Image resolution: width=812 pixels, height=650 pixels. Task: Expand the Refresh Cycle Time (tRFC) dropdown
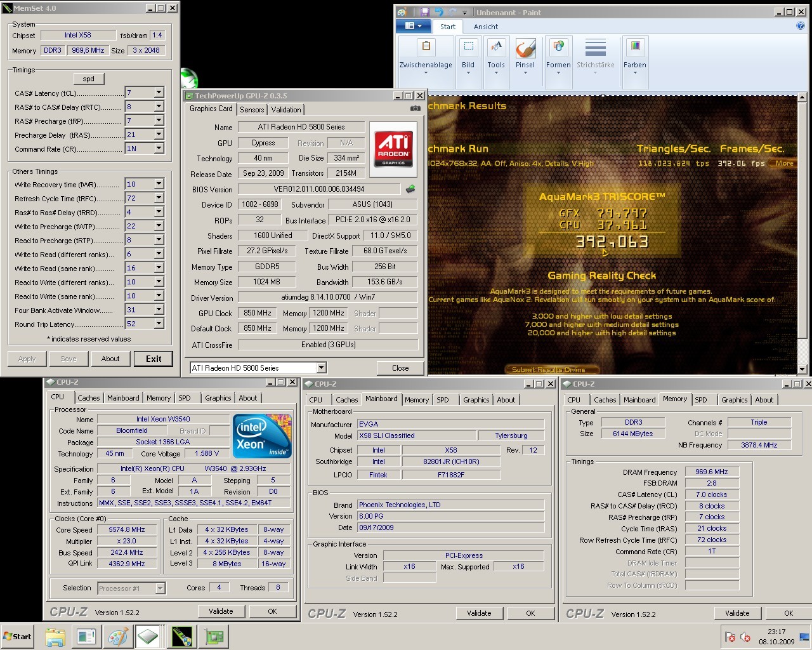[x=159, y=198]
